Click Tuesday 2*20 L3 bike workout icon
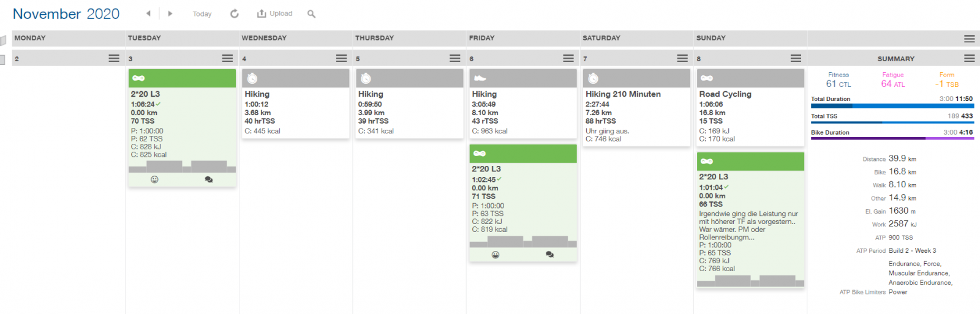Viewport: 980px width, 314px height. 139,78
